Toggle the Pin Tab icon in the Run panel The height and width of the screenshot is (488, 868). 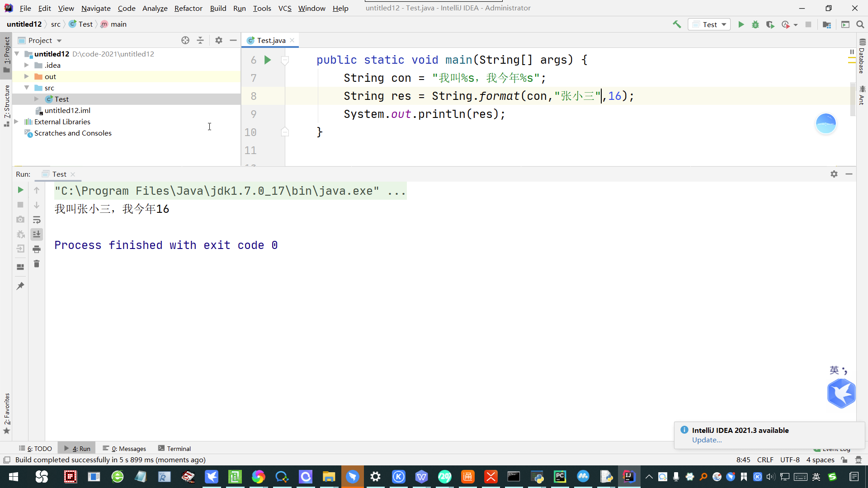pyautogui.click(x=20, y=286)
